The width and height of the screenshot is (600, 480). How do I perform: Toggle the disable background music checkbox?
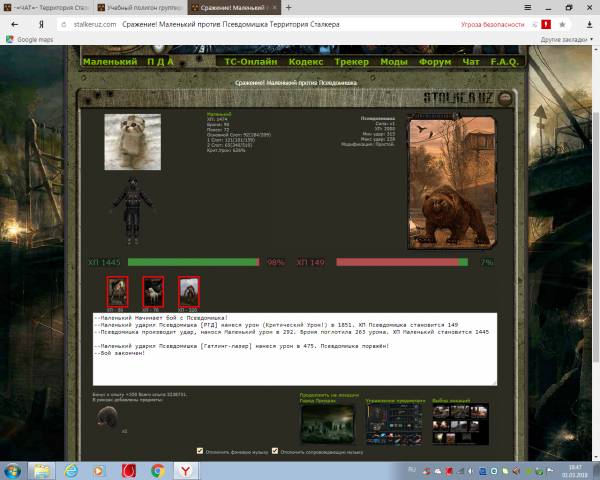[x=201, y=451]
